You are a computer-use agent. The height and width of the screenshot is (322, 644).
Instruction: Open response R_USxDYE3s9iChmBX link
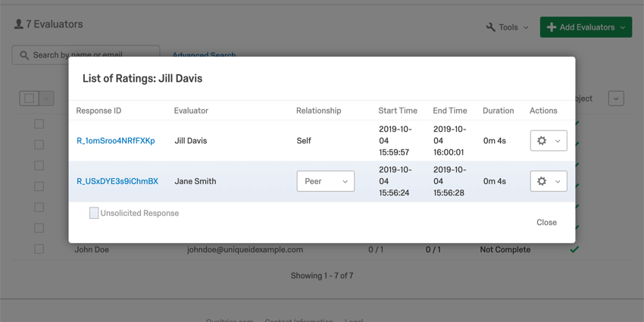pyautogui.click(x=117, y=182)
